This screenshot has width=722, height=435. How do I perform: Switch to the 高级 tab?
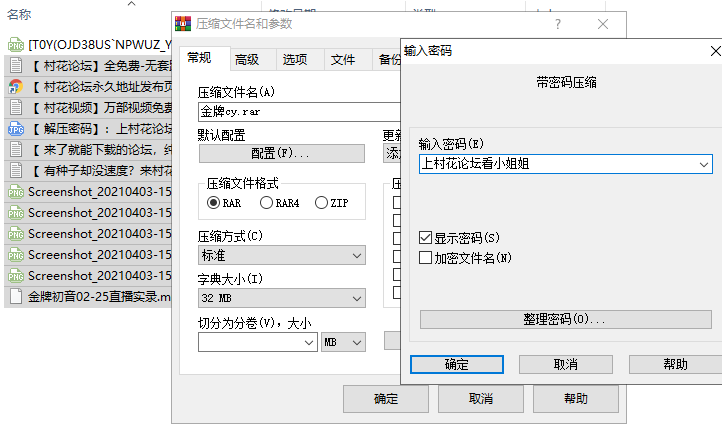[x=247, y=60]
